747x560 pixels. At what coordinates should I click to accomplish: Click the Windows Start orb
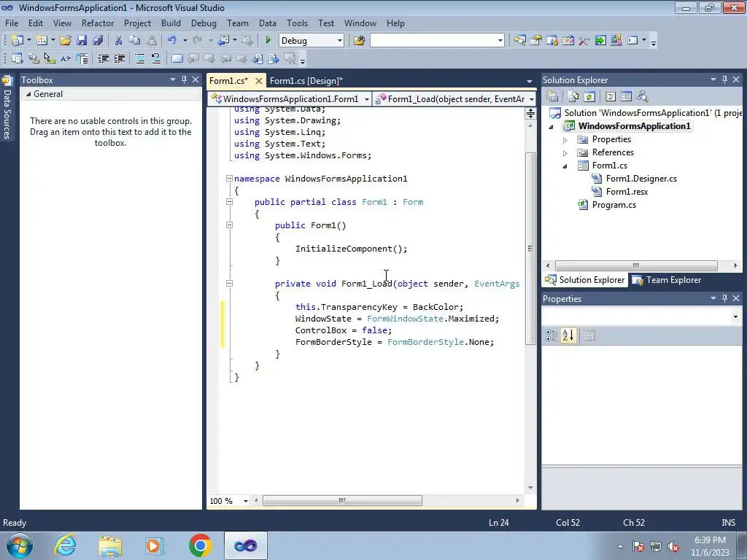(20, 545)
